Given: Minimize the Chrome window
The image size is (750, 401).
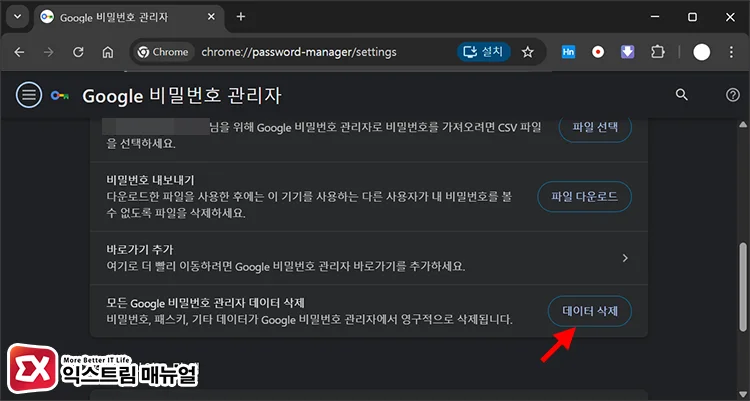Looking at the screenshot, I should [x=655, y=17].
